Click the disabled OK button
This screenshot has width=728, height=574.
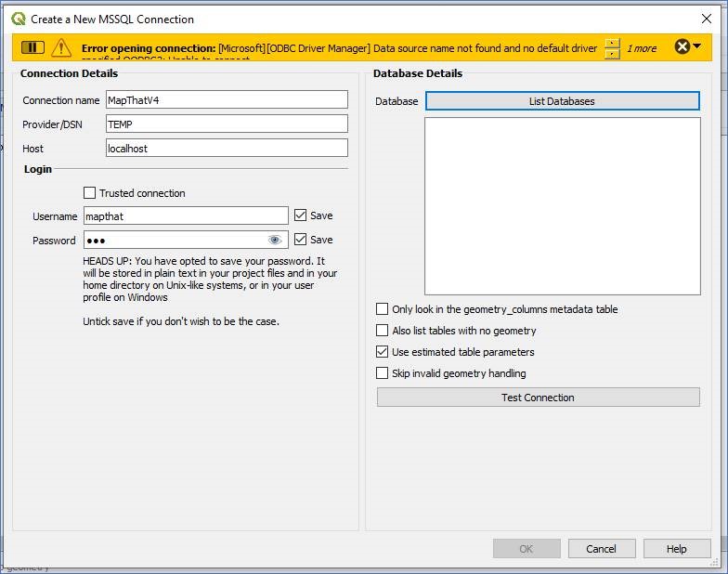click(526, 548)
